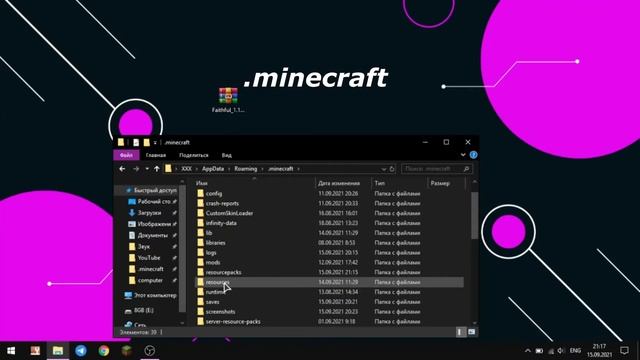Go up one folder level arrow
The height and width of the screenshot is (360, 640).
tap(157, 169)
